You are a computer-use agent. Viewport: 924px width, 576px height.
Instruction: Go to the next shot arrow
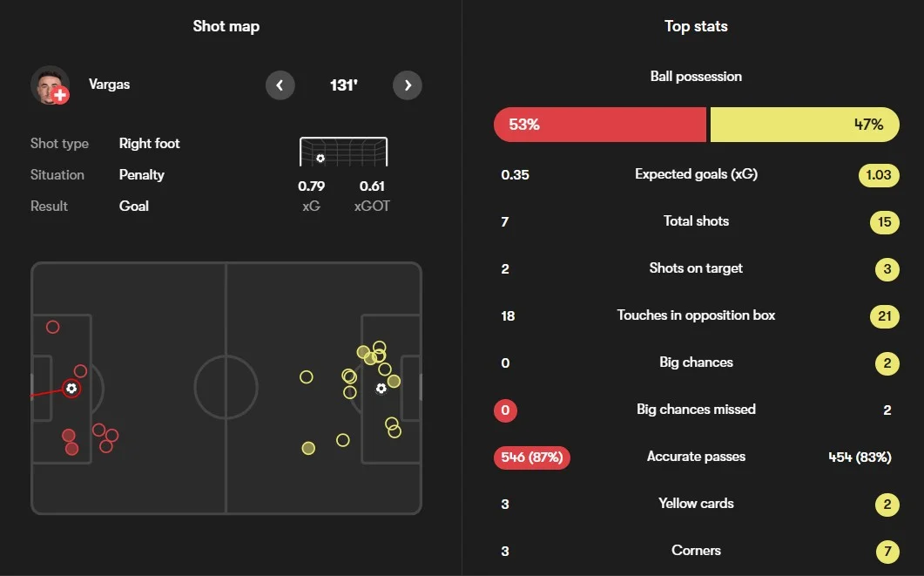(x=408, y=85)
